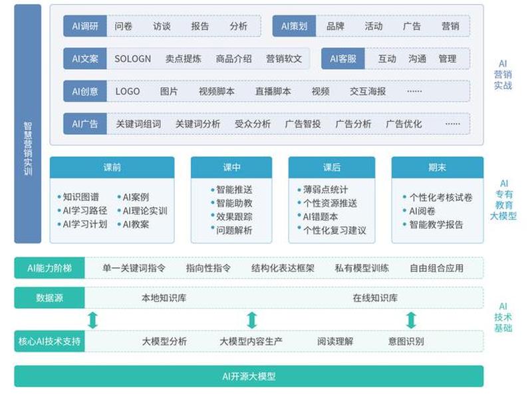Select the 期末 header
The image size is (532, 399).
(438, 168)
